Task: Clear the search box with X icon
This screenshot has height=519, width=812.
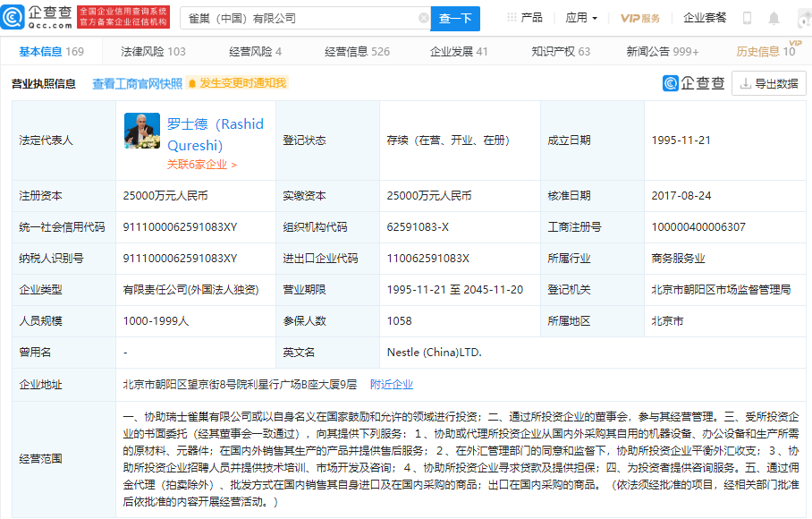Action: [x=423, y=18]
